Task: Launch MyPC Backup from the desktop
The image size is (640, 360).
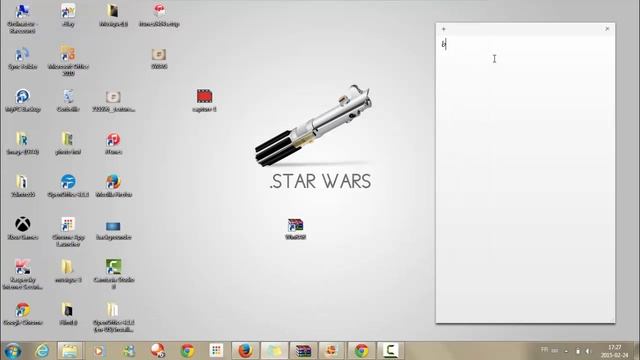Action: tap(23, 101)
